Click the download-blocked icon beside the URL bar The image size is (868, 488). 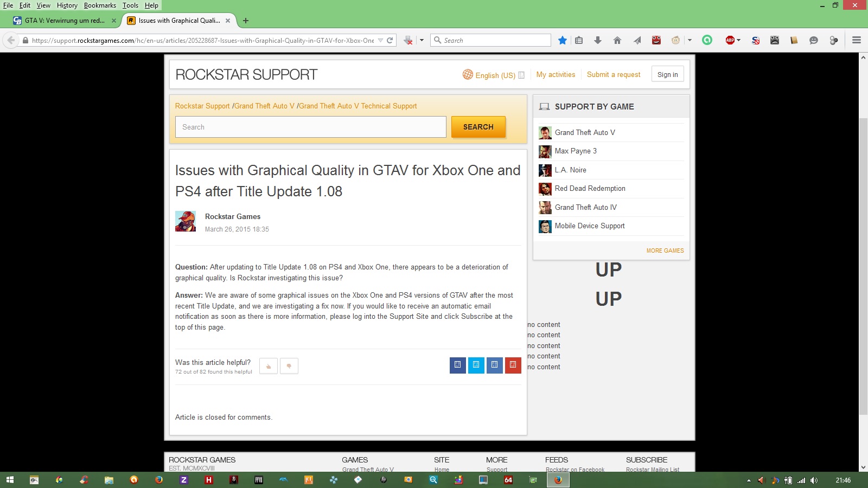pos(409,40)
